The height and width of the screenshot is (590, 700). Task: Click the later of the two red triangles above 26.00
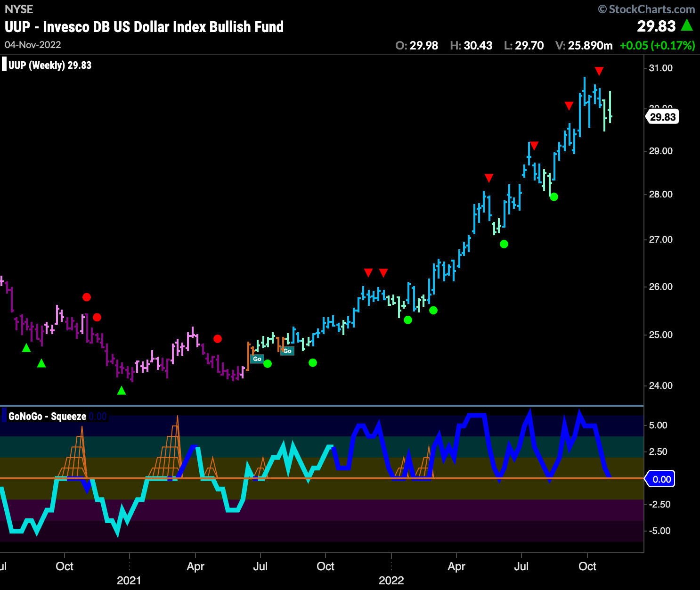[383, 273]
